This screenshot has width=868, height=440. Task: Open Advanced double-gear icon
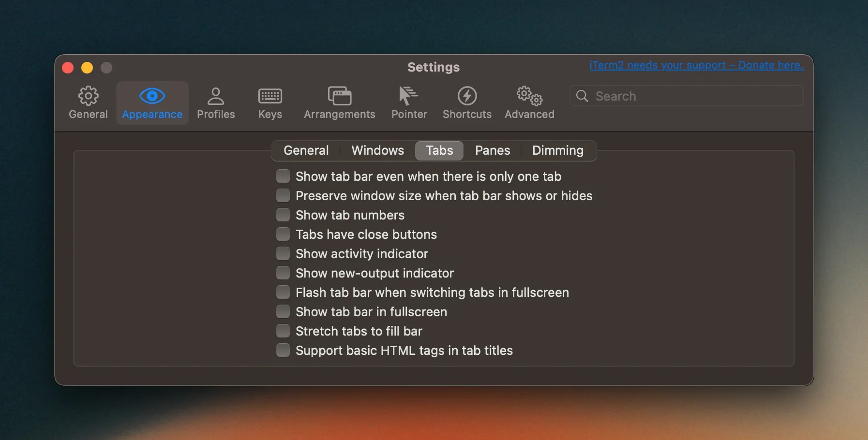(529, 96)
